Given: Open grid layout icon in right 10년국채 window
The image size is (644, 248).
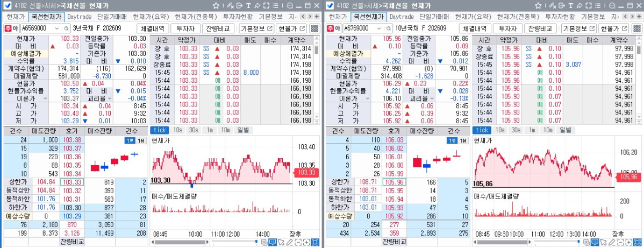Looking at the screenshot, I should [638, 29].
